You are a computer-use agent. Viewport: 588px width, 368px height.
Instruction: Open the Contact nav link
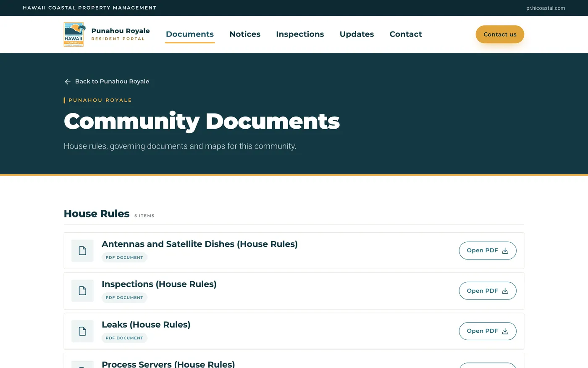[x=406, y=34]
